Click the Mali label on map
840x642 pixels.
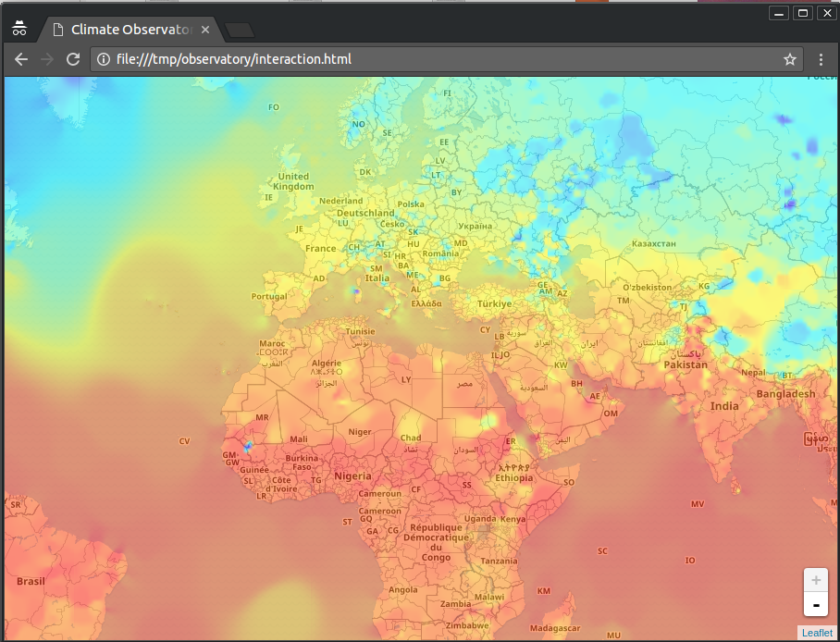coord(299,438)
